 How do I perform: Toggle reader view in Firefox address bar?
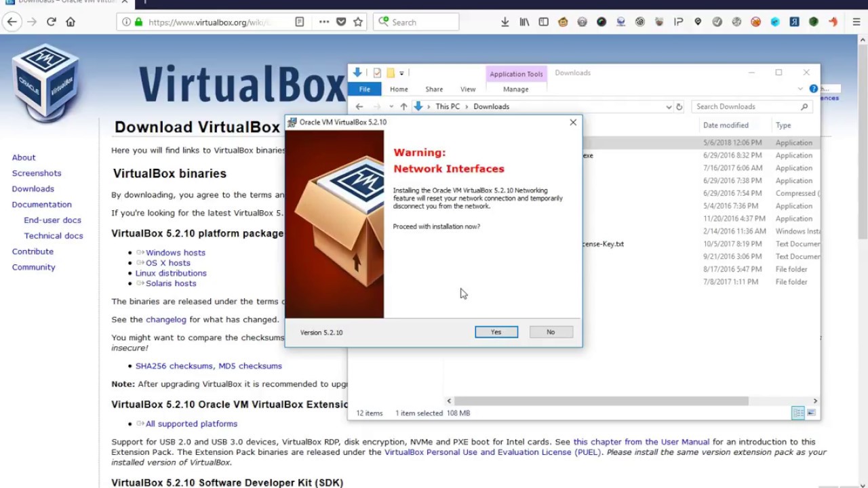point(299,22)
